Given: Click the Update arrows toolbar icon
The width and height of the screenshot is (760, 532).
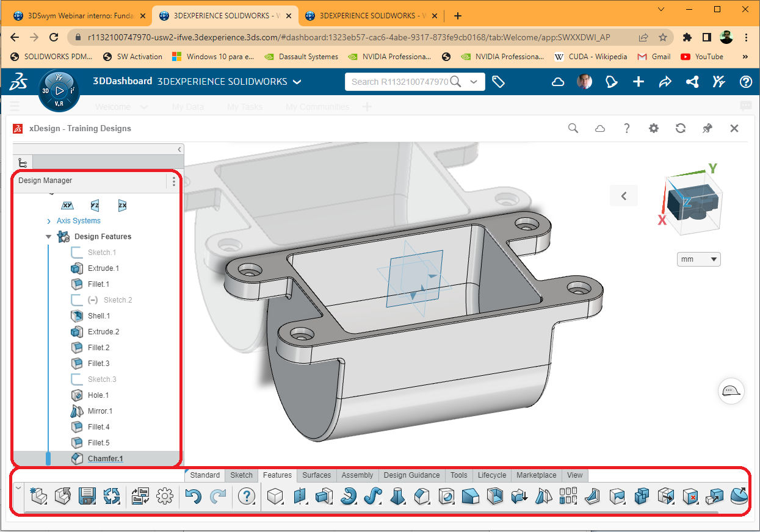Looking at the screenshot, I should [x=112, y=497].
